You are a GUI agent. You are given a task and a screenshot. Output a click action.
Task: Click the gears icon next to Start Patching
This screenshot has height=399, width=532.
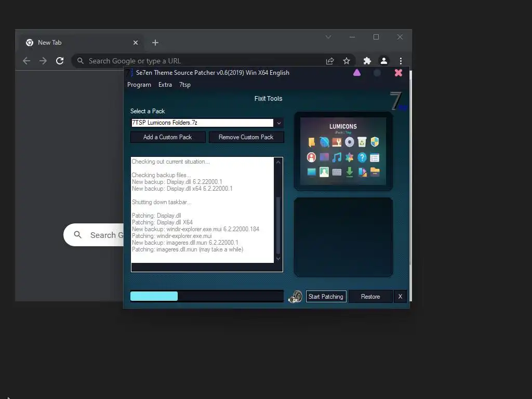click(295, 297)
